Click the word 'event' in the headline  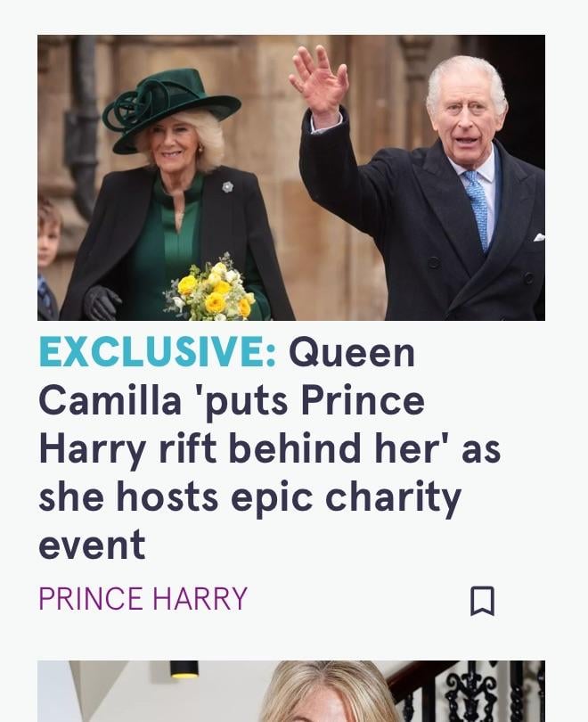(x=93, y=544)
